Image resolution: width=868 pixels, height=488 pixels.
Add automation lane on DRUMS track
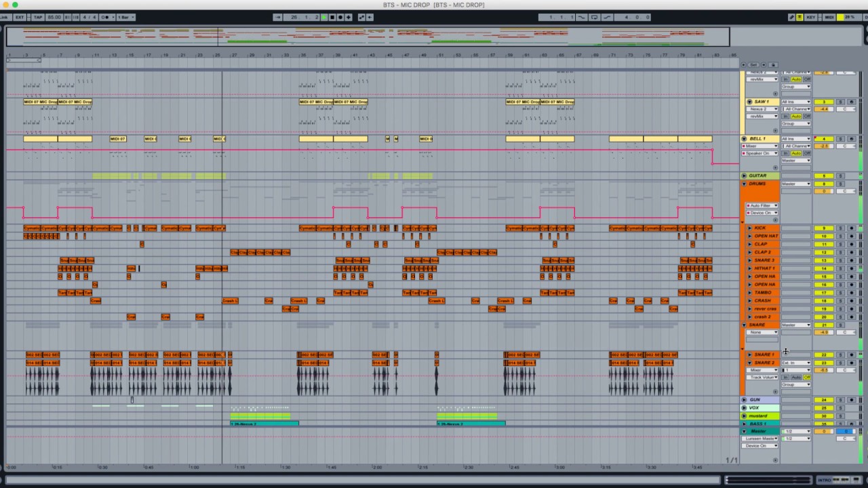tap(775, 220)
